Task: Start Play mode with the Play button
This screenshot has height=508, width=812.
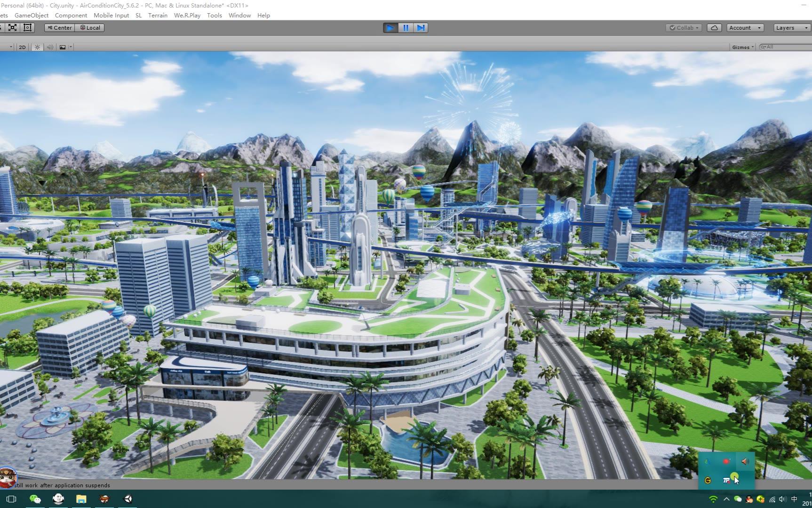Action: pos(390,28)
